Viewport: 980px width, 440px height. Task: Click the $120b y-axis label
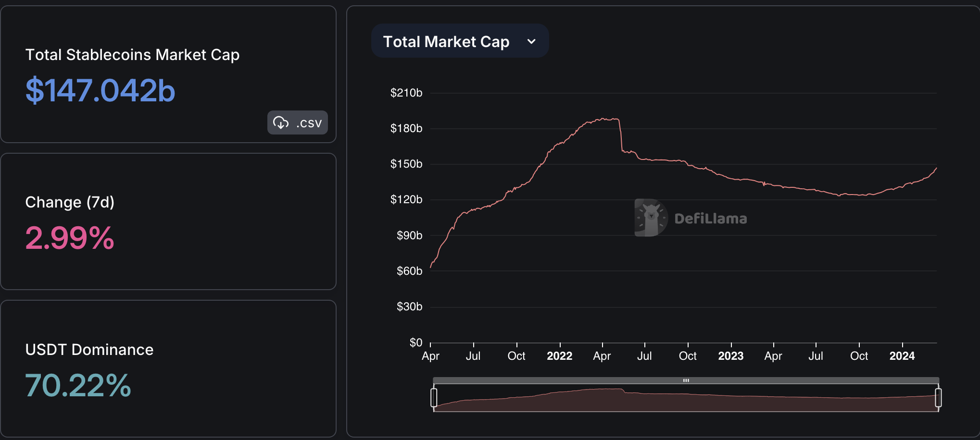pos(406,199)
